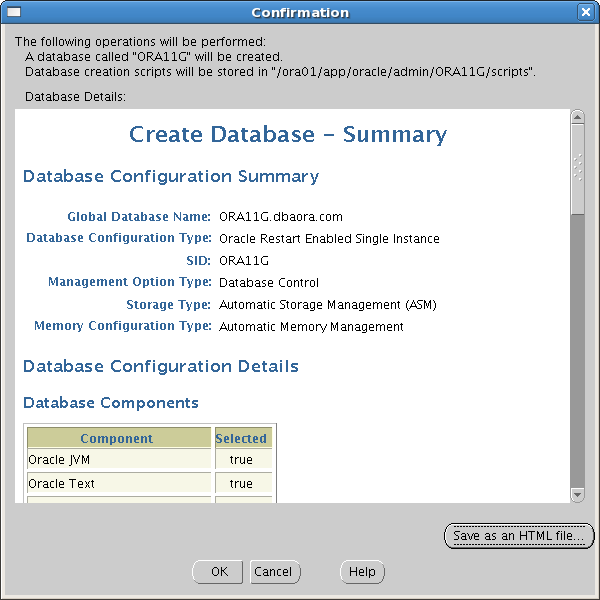Click the true value for Oracle JVM

(243, 459)
